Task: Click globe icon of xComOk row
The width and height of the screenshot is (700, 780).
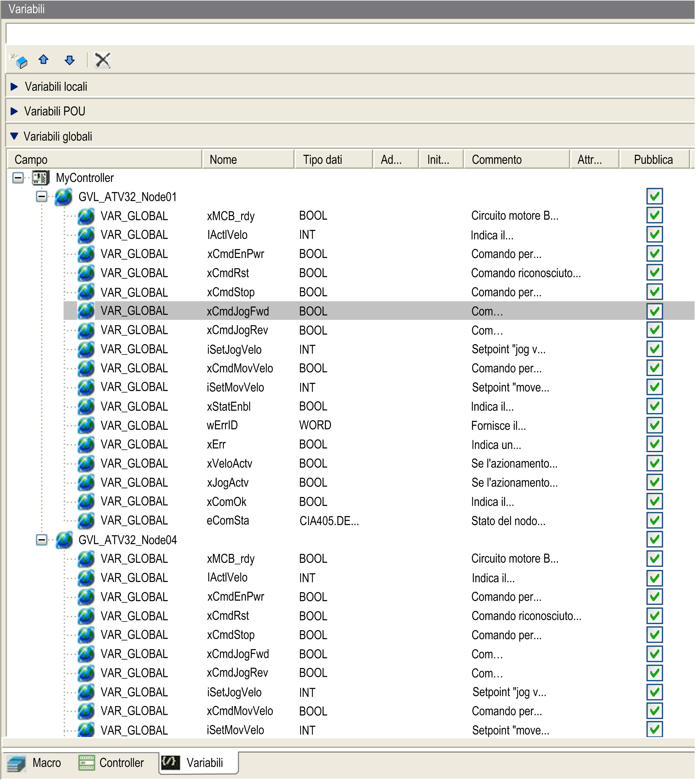Action: [86, 502]
